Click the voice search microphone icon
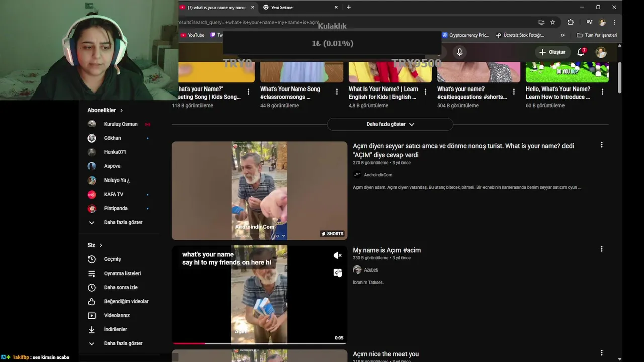The width and height of the screenshot is (644, 362). coord(459,52)
